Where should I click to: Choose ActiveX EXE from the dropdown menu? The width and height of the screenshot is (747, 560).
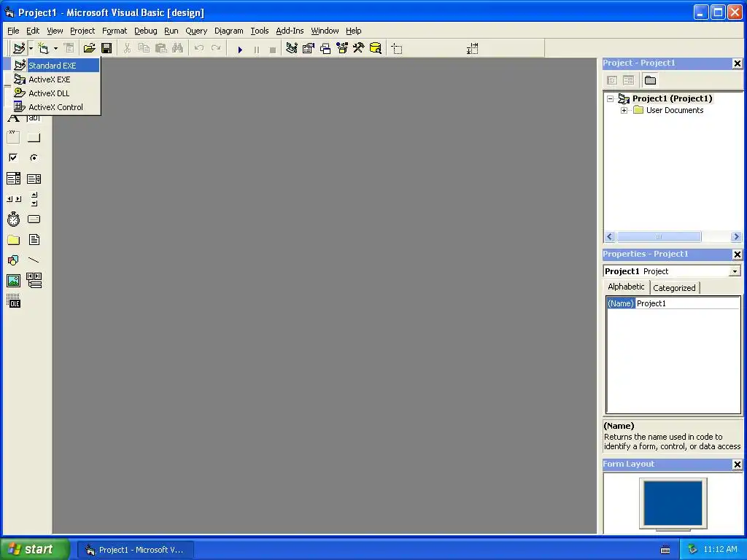(56, 79)
